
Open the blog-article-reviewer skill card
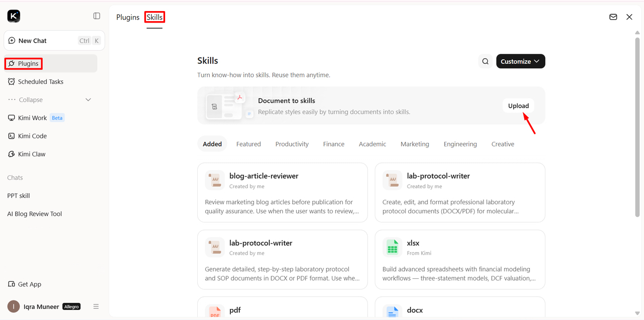coord(282,192)
